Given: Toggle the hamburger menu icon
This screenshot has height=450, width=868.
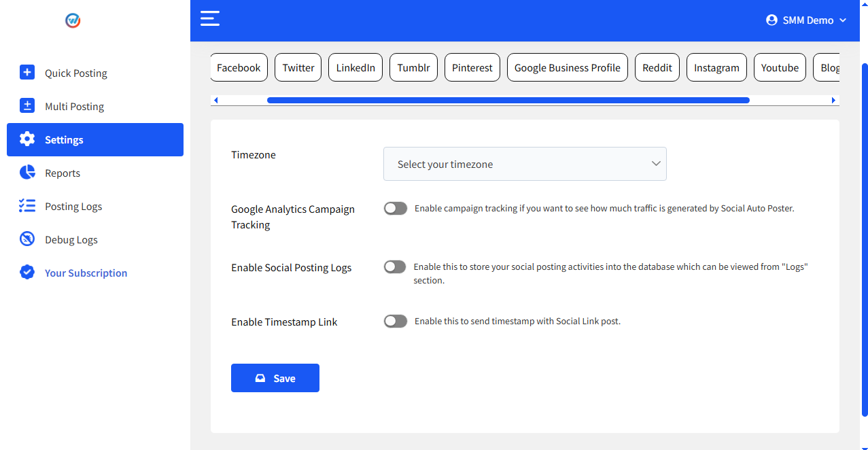Looking at the screenshot, I should tap(210, 18).
